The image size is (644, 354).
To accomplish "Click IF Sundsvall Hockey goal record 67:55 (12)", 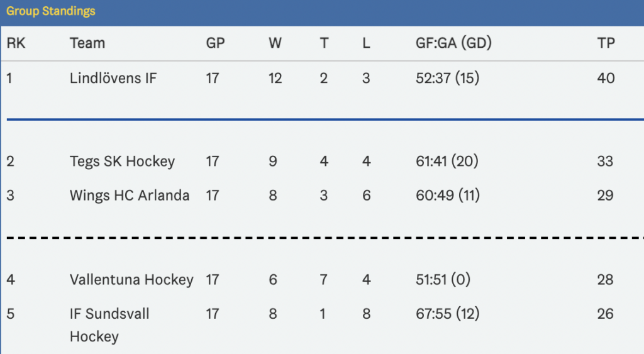I will (447, 314).
